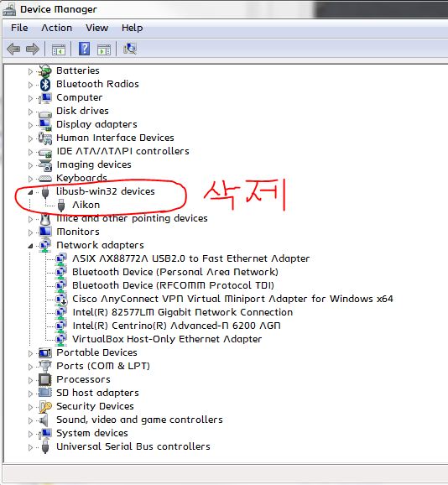Show/hide console tree toolbar icon
This screenshot has height=485, width=448.
pyautogui.click(x=59, y=50)
